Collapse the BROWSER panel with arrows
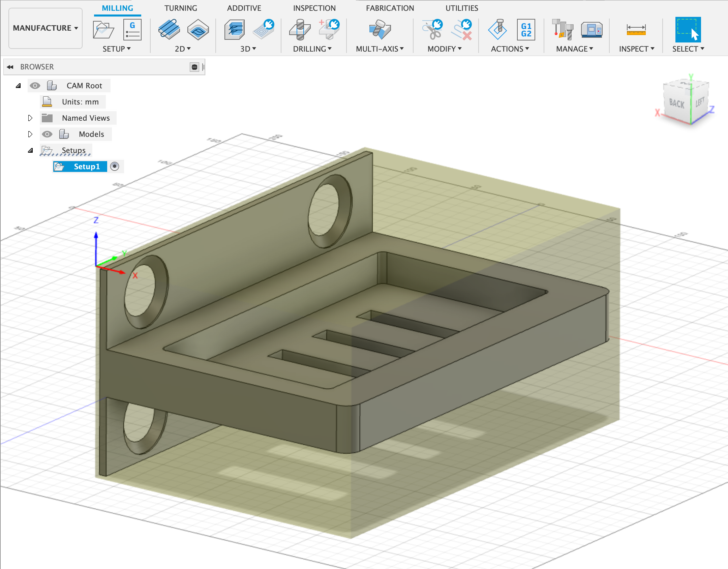The width and height of the screenshot is (728, 569). 10,67
